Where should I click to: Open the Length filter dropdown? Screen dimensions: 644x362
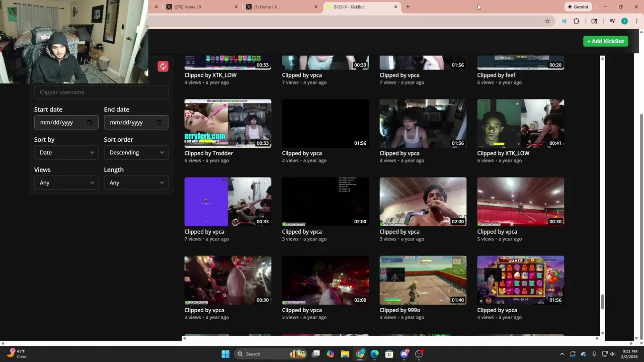point(136,183)
